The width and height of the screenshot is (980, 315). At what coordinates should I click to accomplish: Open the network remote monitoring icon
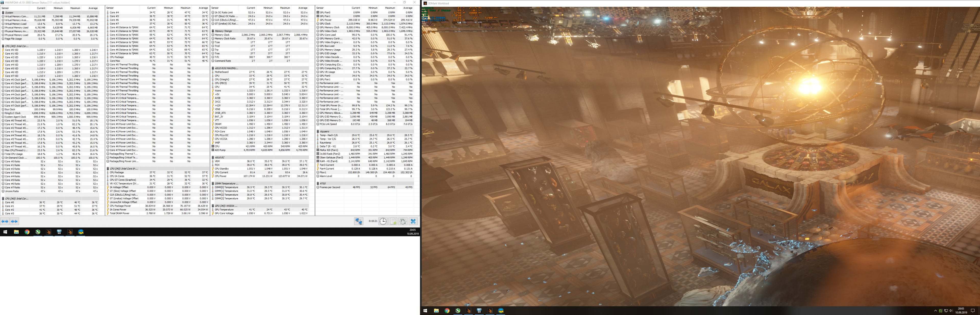tap(358, 221)
